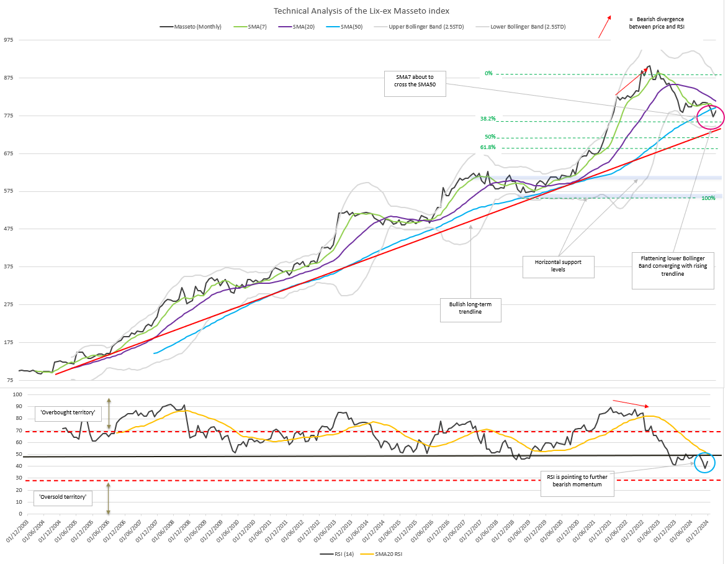Click the '0%' Fibonacci level label
This screenshot has width=728, height=564.
[488, 73]
